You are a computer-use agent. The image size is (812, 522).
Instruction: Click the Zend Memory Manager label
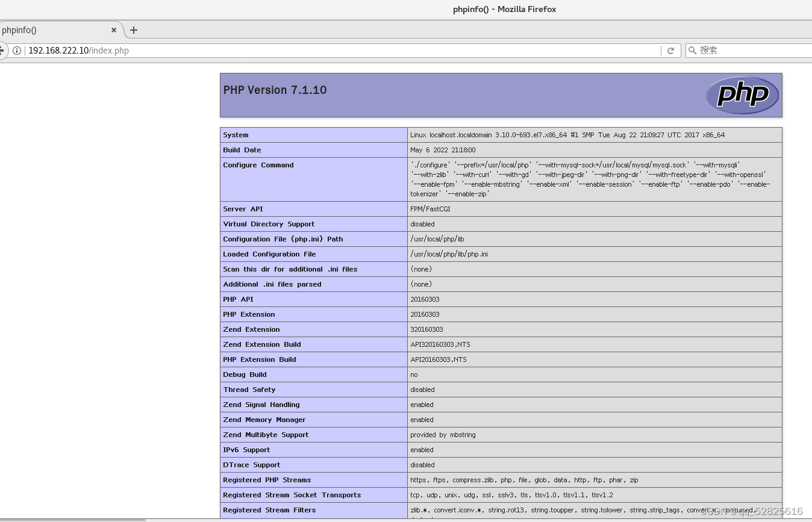click(264, 420)
